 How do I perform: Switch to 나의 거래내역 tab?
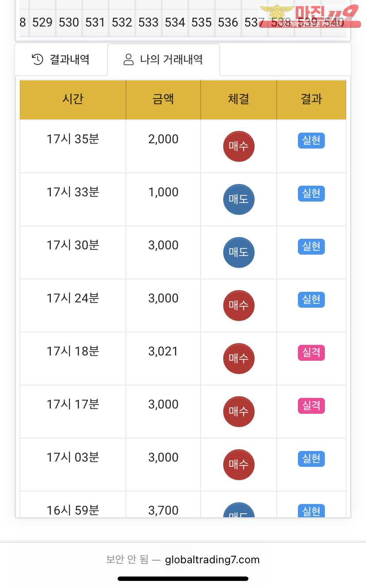click(x=163, y=59)
